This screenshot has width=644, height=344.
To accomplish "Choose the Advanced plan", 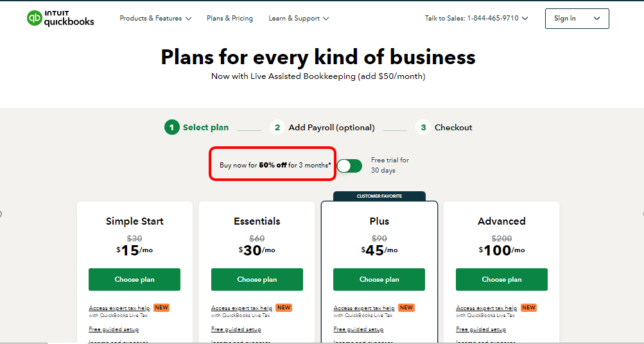I will [501, 280].
